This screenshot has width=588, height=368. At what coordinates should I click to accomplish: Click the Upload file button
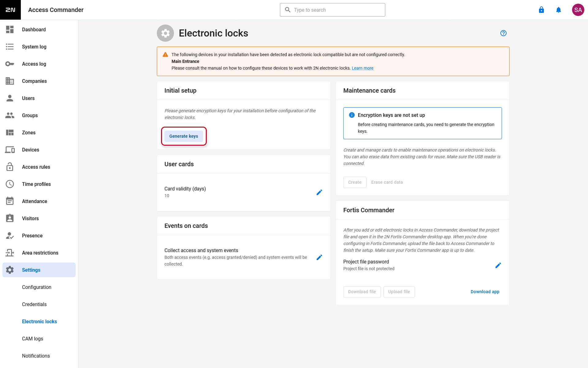click(399, 292)
